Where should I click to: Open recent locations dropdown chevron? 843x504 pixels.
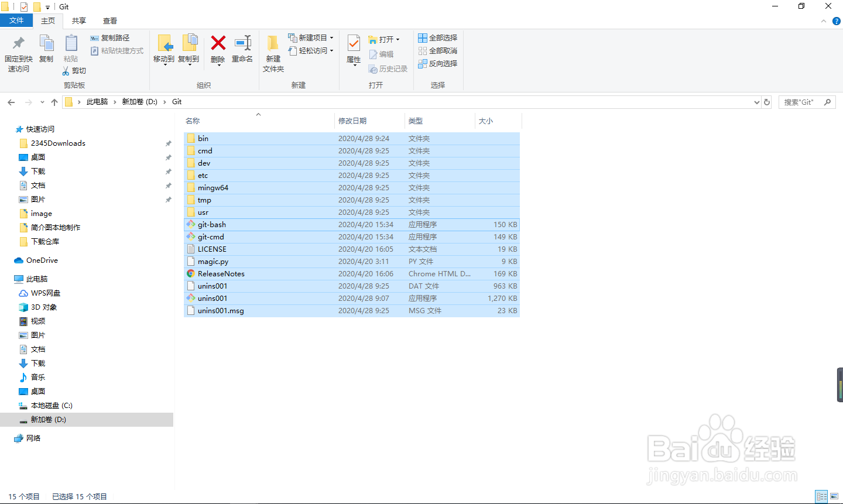click(42, 102)
